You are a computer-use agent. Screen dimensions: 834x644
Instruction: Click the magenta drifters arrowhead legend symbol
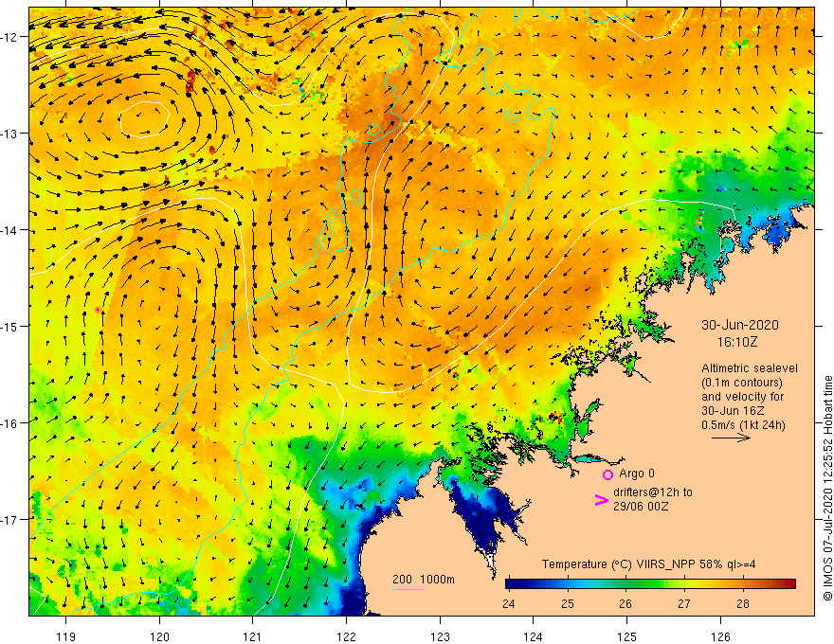(602, 500)
